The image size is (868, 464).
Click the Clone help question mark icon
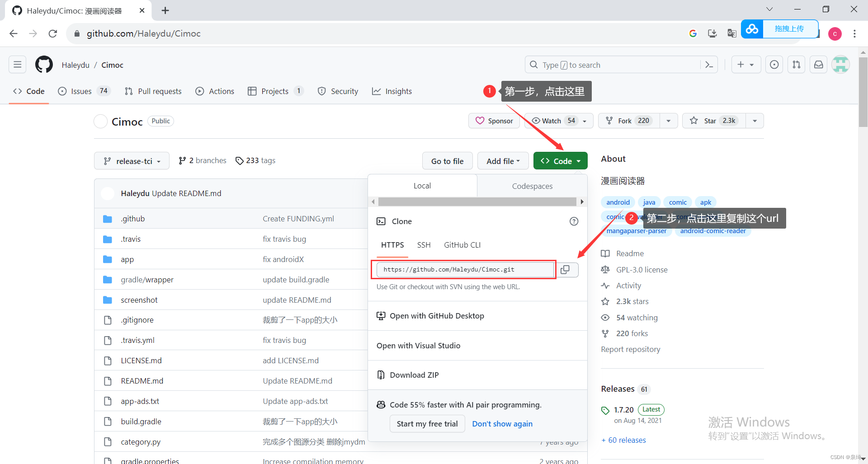(574, 221)
